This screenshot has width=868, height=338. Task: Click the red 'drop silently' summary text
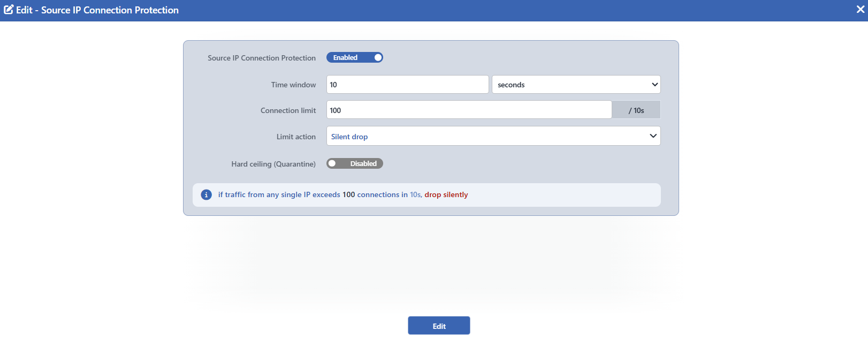click(446, 194)
